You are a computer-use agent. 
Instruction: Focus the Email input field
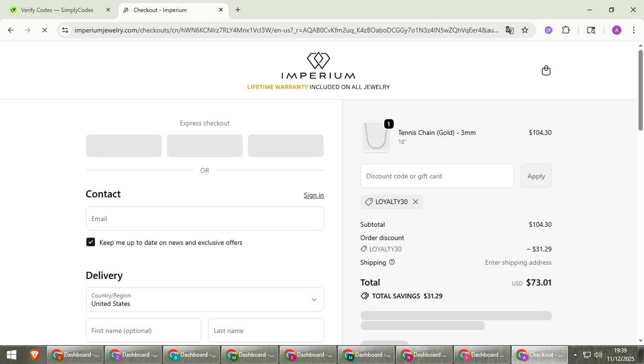point(205,218)
